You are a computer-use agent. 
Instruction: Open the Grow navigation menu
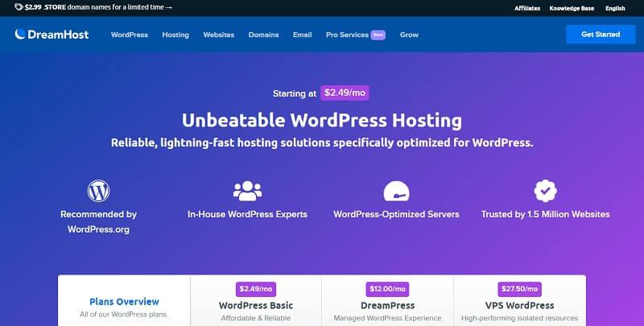pyautogui.click(x=409, y=35)
